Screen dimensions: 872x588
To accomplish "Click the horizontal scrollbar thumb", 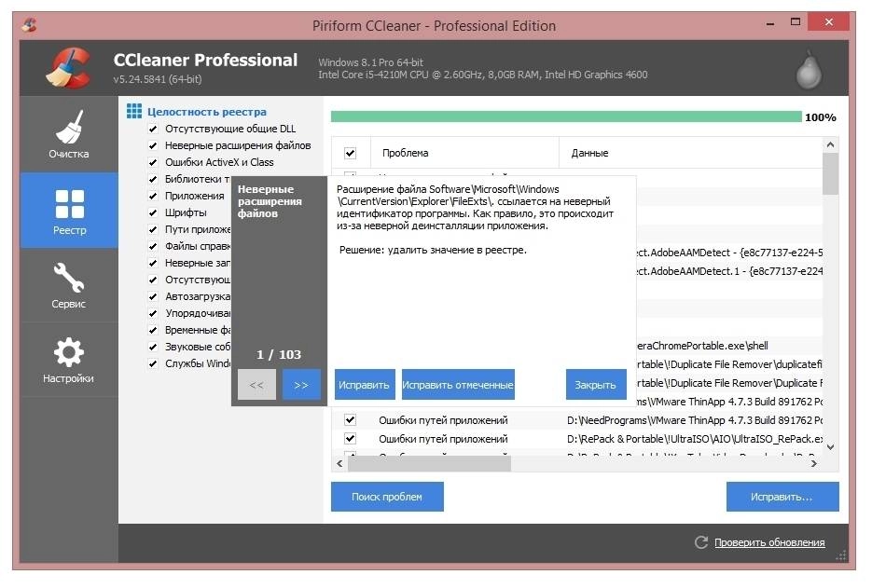I will tap(429, 463).
